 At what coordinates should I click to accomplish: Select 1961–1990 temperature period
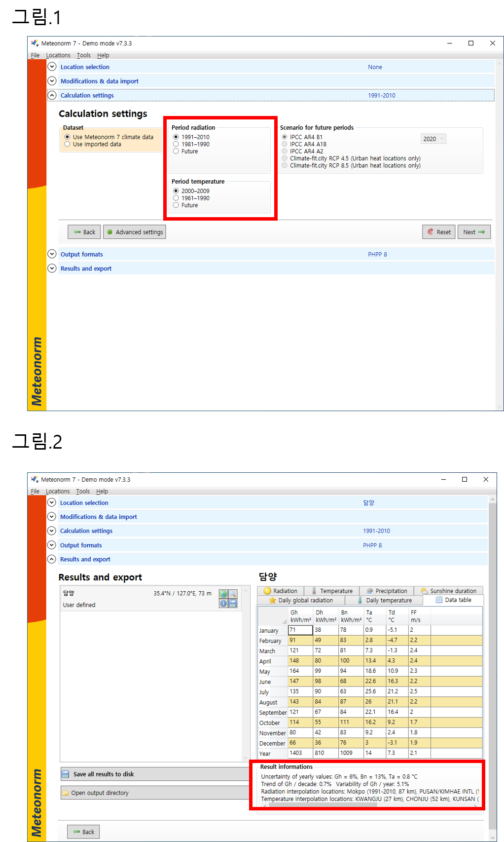(x=176, y=198)
